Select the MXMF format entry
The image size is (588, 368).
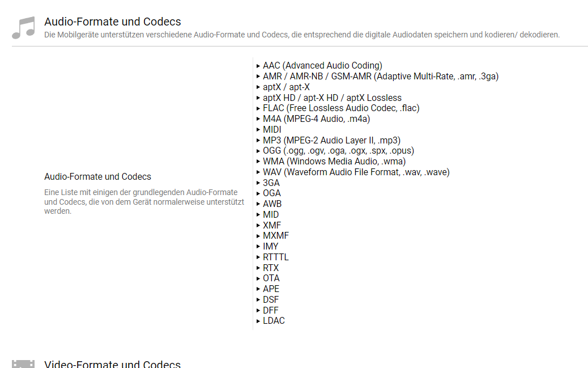(x=276, y=236)
